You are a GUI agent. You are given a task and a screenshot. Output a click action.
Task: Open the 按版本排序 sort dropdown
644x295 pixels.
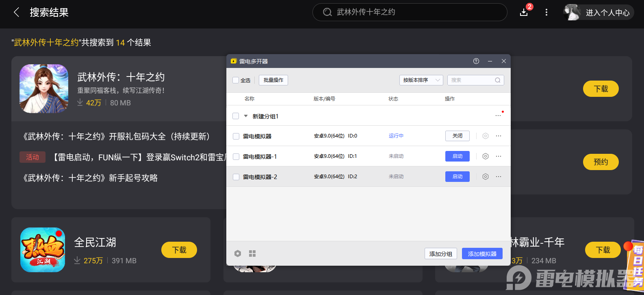tap(421, 80)
